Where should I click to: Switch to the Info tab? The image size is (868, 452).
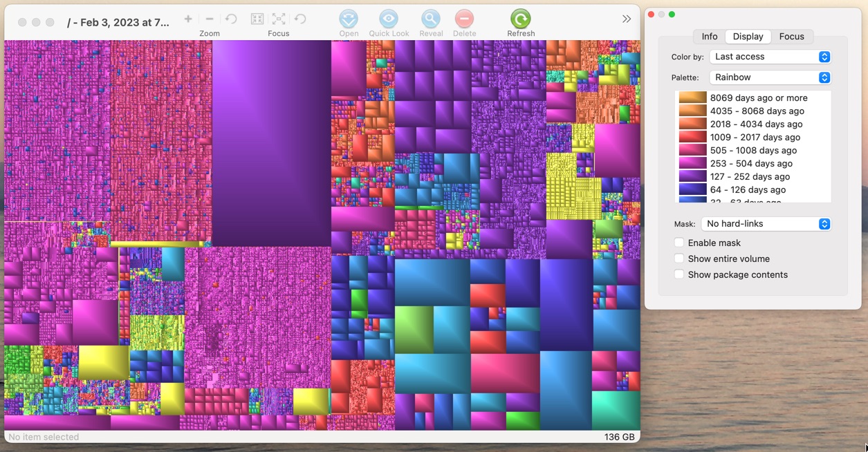pyautogui.click(x=710, y=37)
